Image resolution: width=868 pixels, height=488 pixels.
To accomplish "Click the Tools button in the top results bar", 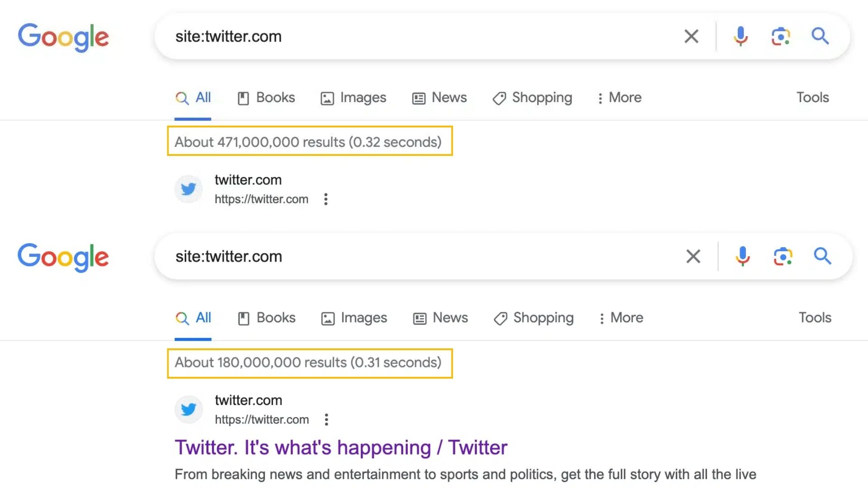I will tap(812, 98).
